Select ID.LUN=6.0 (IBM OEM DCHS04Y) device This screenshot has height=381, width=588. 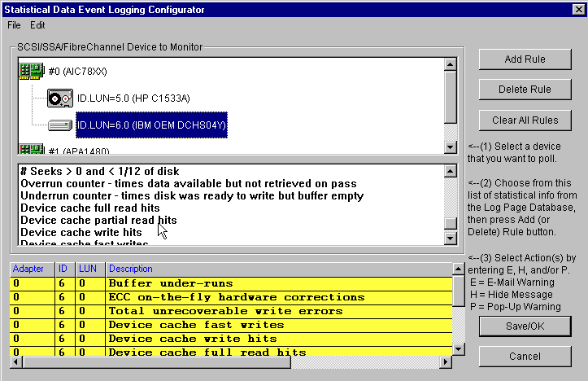tap(151, 125)
